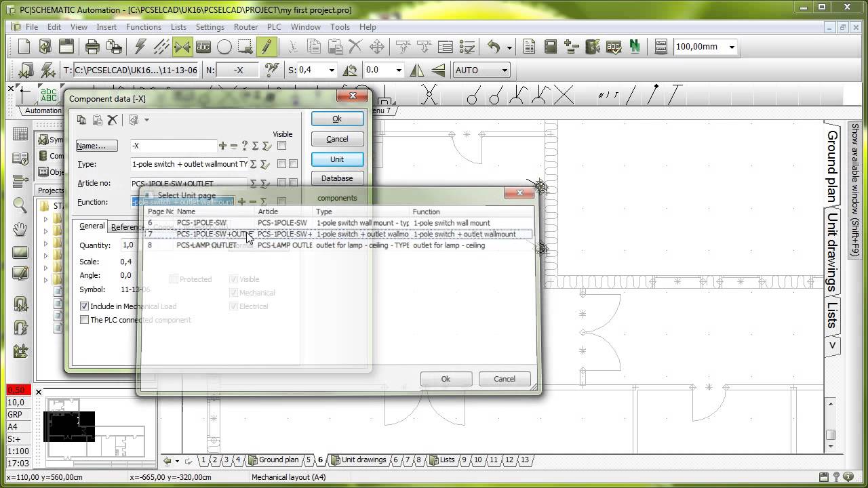Image resolution: width=868 pixels, height=488 pixels.
Task: Open the Functions menu
Action: click(x=144, y=27)
